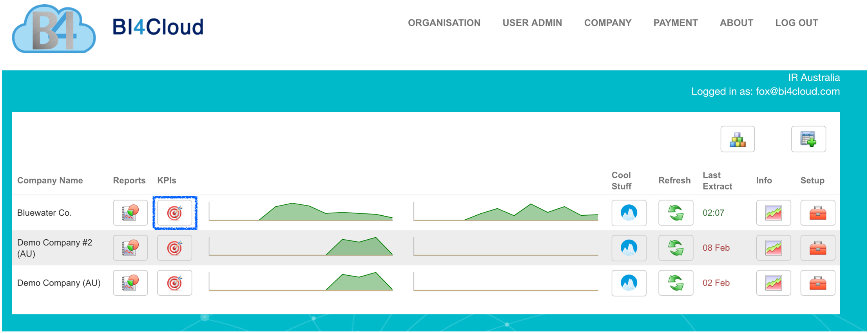Click the Demo Company #2 (AU) name
This screenshot has height=333, width=868.
[54, 248]
